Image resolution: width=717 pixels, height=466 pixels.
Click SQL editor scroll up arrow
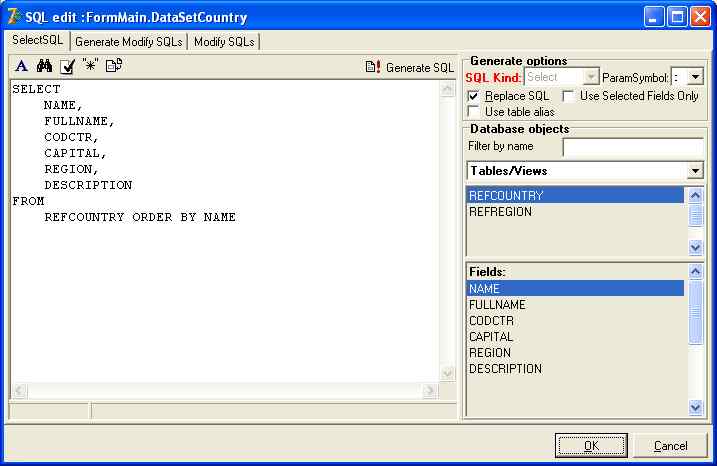pos(448,88)
